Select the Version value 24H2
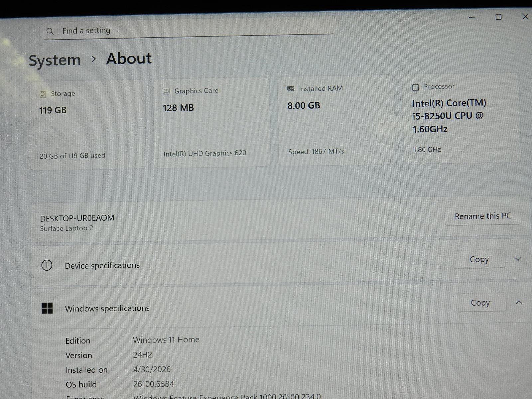The image size is (532, 399). pos(142,355)
